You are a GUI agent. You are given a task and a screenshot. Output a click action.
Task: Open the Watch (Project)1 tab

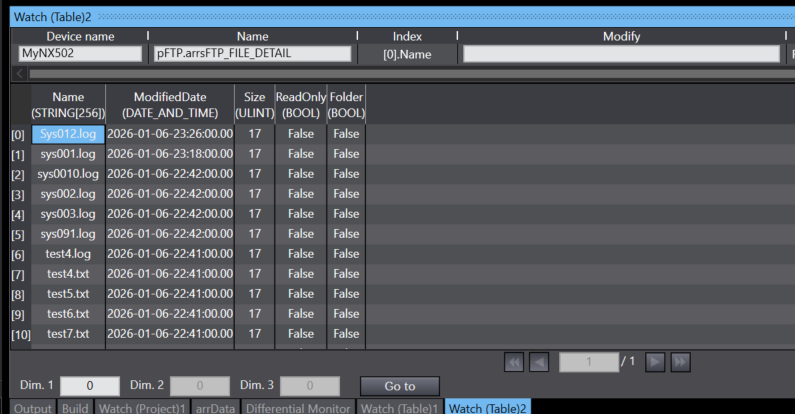coord(141,407)
